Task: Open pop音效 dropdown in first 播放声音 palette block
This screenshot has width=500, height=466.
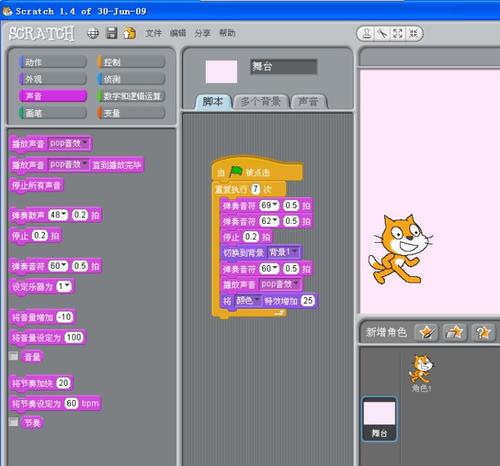Action: 69,144
